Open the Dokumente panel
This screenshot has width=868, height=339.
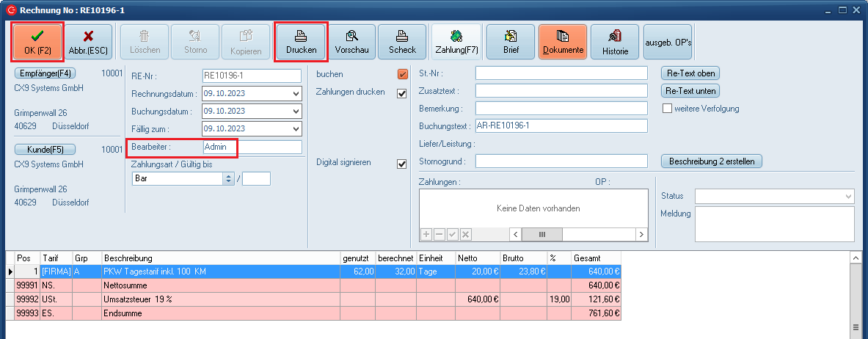tap(563, 41)
